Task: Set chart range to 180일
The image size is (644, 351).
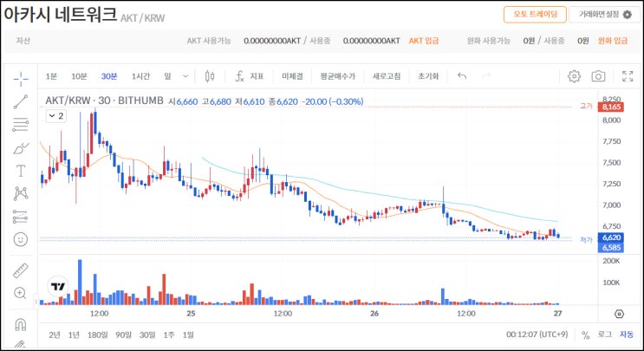Action: click(97, 335)
